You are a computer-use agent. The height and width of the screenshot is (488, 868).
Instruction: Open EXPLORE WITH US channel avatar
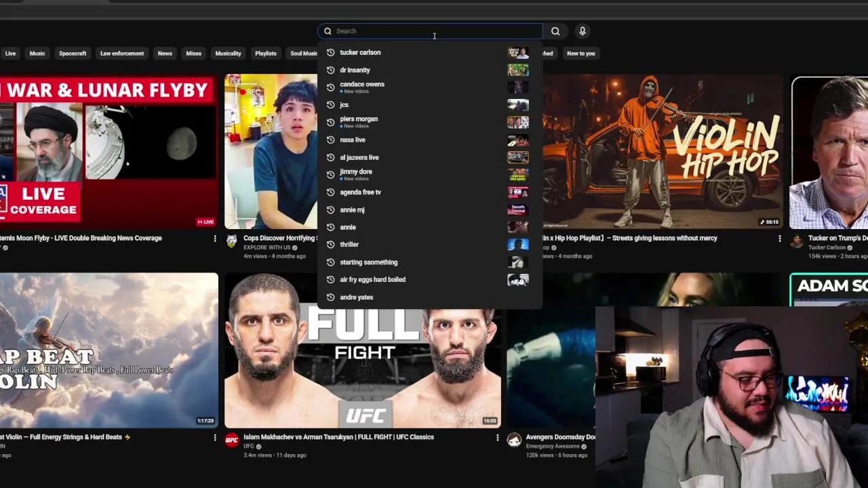pos(232,241)
